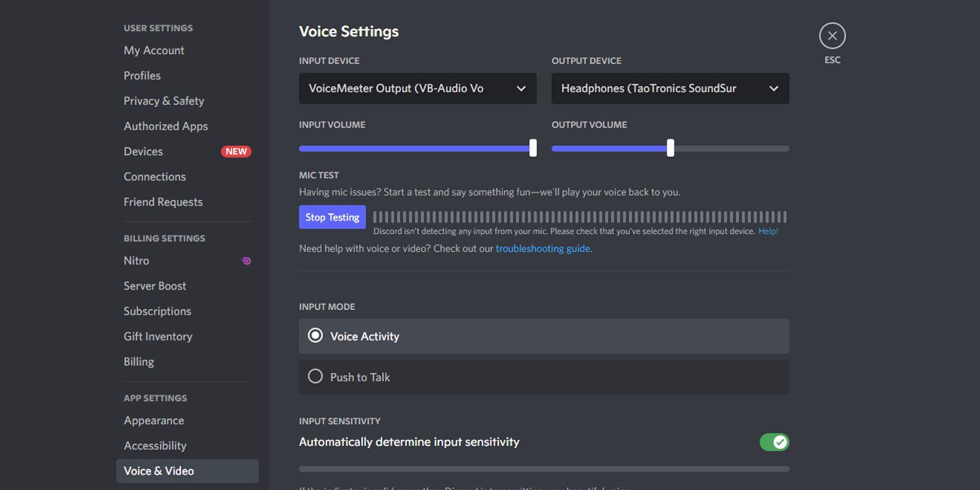980x490 pixels.
Task: Open the Devices settings marked NEW
Action: [x=143, y=151]
